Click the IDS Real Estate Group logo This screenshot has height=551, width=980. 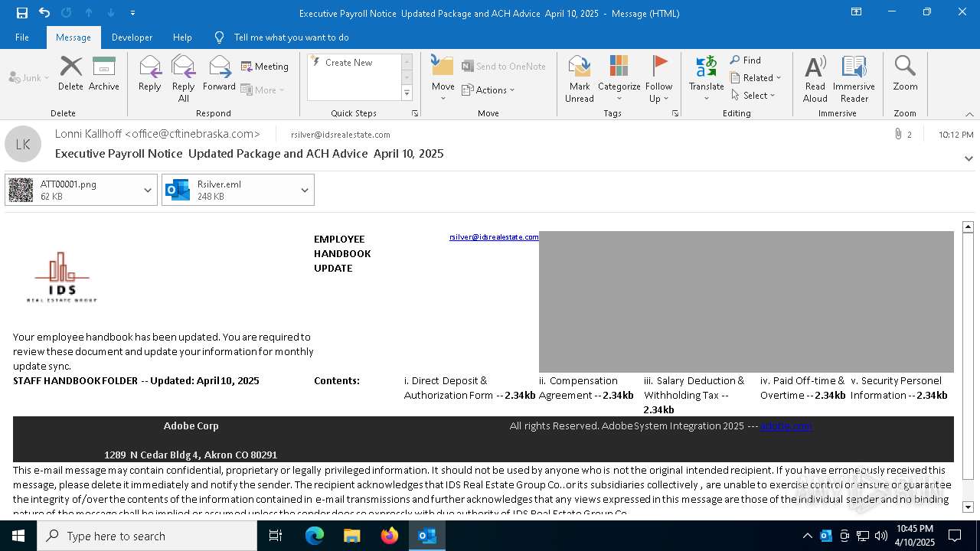click(x=61, y=276)
